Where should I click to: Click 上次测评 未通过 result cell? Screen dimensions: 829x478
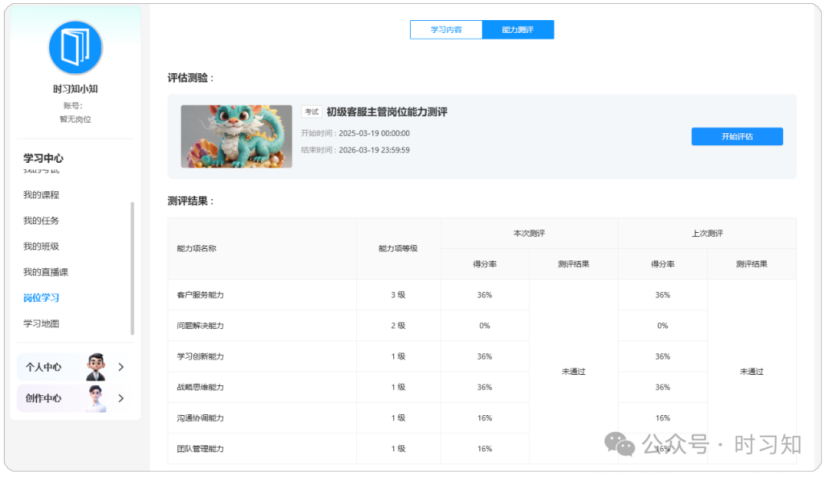coord(752,372)
